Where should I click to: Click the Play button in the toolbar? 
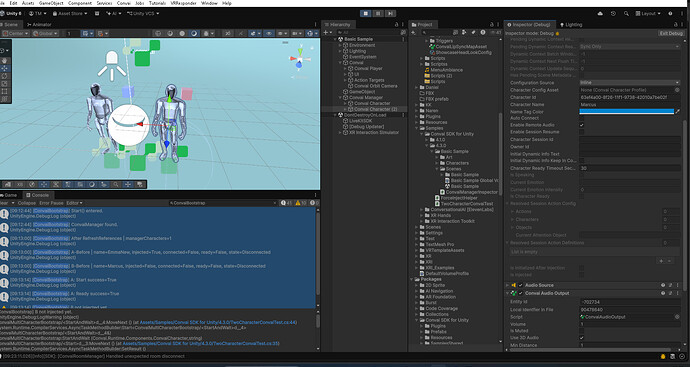[365, 14]
